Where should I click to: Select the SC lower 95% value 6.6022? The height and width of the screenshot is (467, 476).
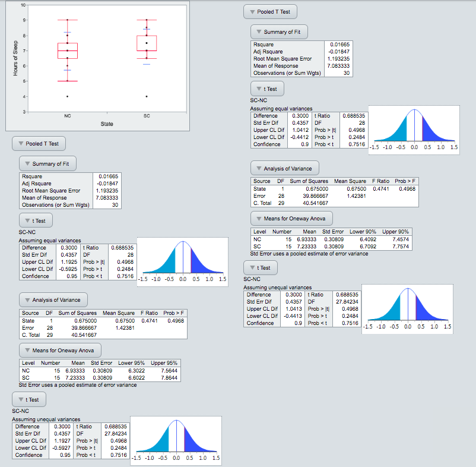(137, 378)
